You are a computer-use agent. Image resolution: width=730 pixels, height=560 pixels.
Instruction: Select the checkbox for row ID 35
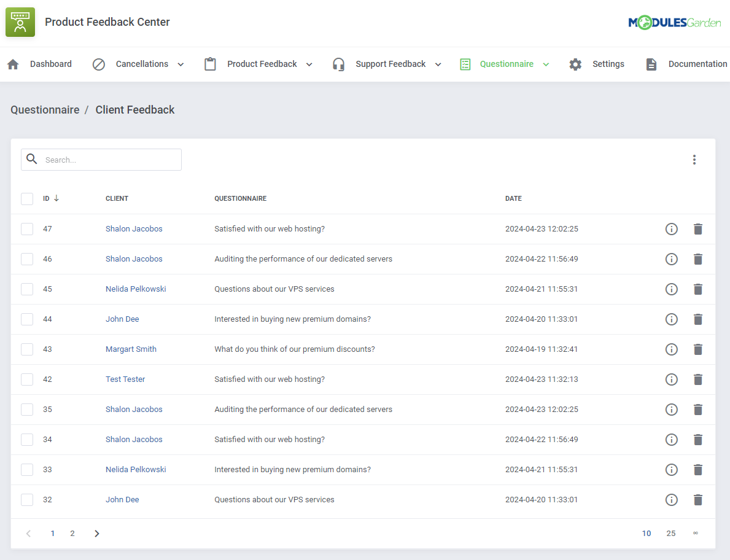(27, 410)
